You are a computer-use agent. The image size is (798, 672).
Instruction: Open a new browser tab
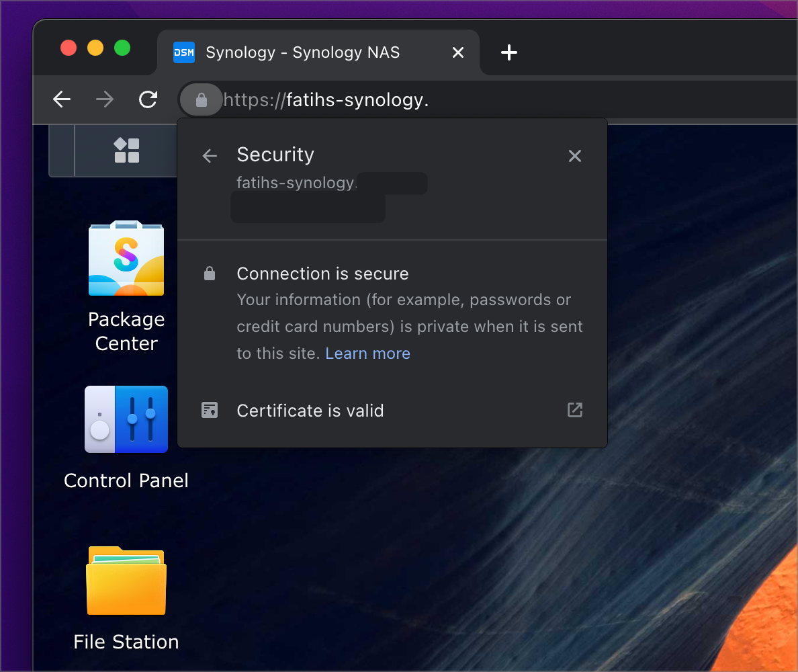click(509, 52)
